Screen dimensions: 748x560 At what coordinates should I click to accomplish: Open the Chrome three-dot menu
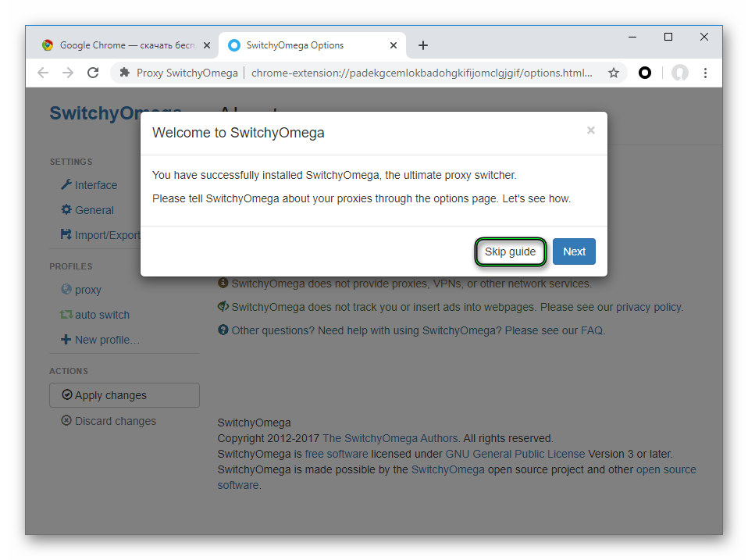[705, 73]
